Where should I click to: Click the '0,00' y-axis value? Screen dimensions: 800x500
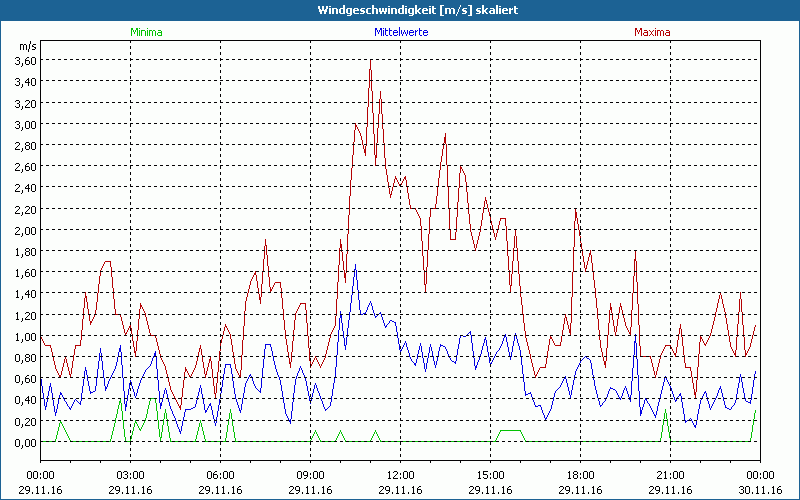pos(26,442)
